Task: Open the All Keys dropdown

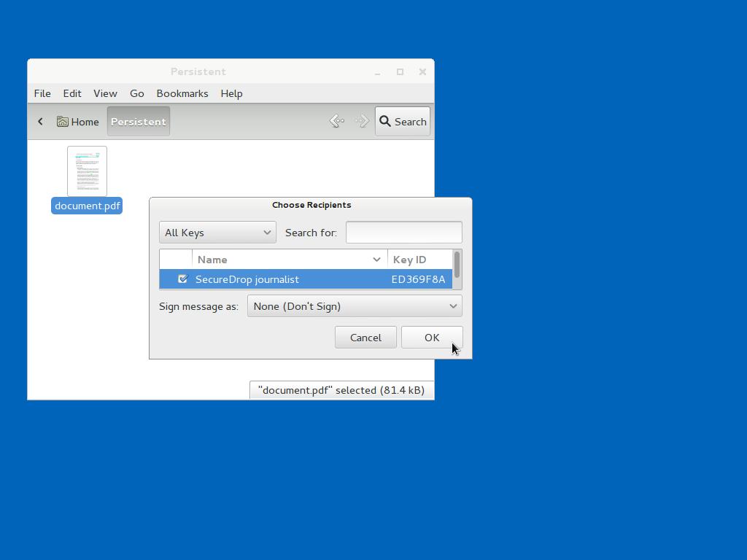Action: [x=217, y=233]
